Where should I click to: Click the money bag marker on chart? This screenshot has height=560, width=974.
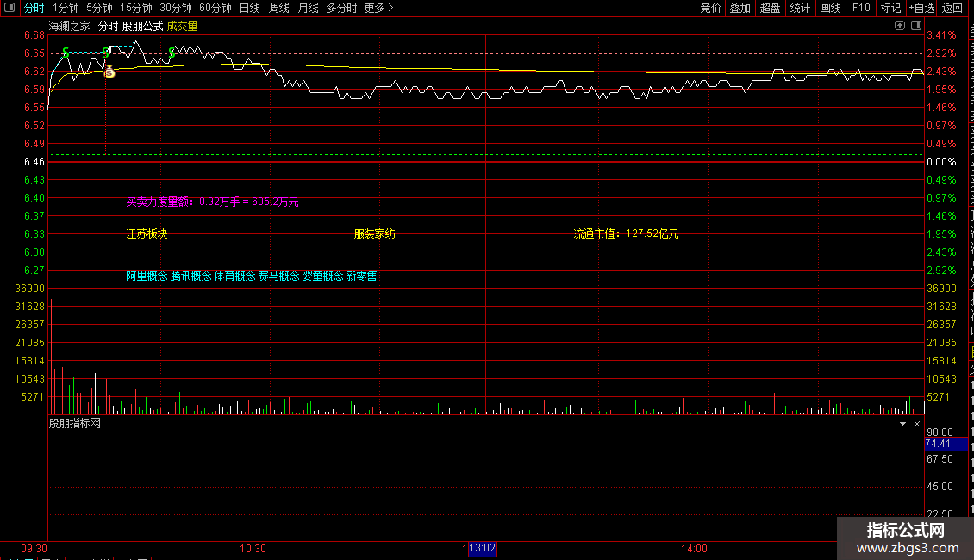point(109,72)
